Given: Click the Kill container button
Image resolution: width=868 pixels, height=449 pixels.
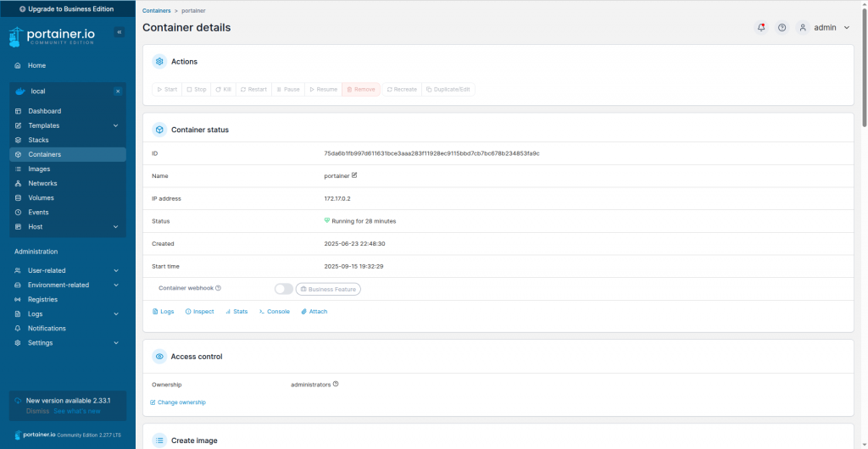Looking at the screenshot, I should tap(223, 89).
